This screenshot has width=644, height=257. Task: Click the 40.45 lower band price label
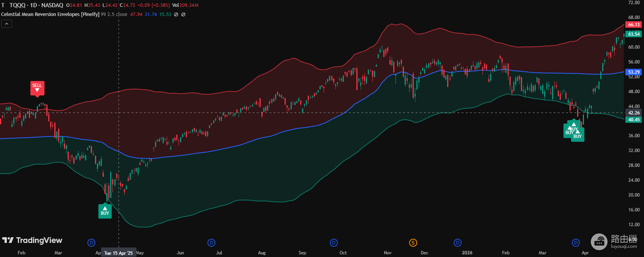634,120
